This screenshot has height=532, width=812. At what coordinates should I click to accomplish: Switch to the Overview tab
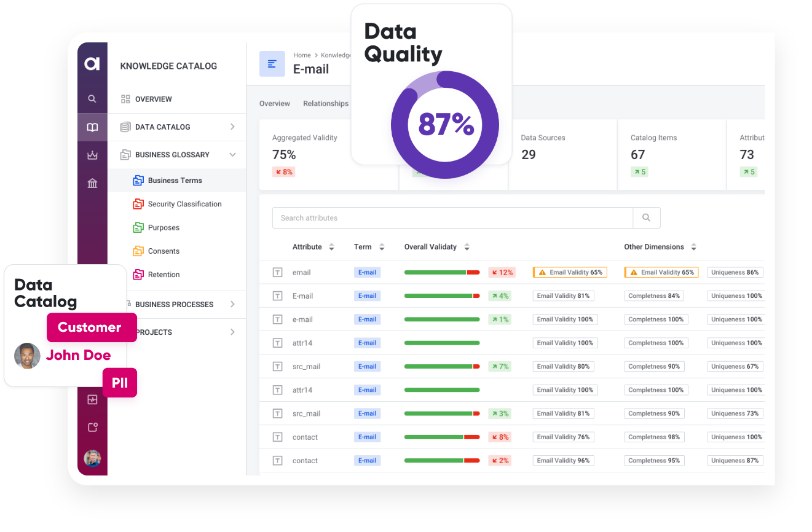tap(275, 104)
